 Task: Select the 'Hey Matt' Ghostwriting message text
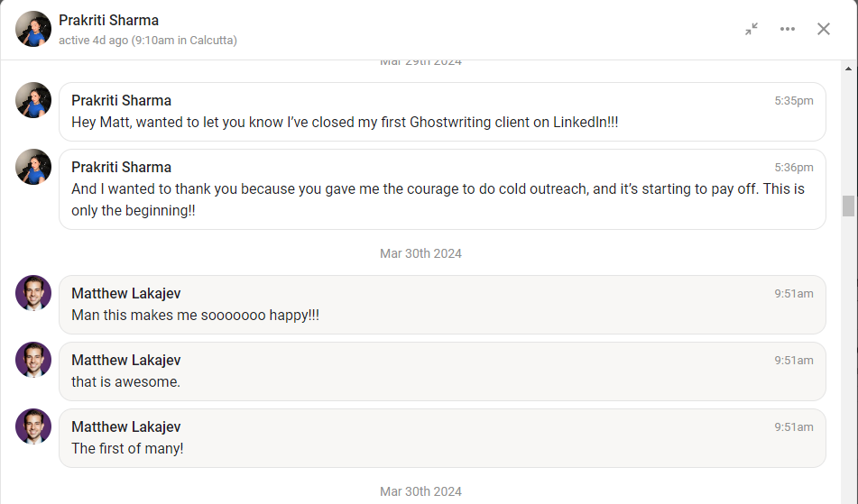pyautogui.click(x=345, y=123)
